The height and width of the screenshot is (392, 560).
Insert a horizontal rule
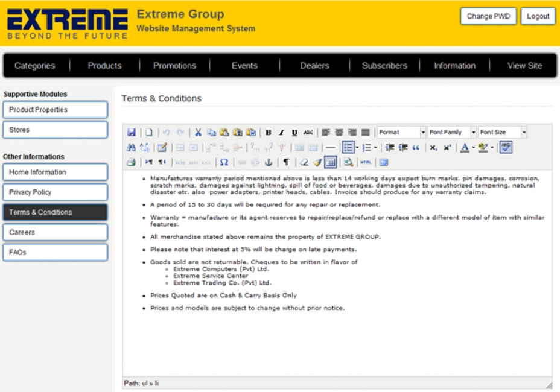coord(331,147)
